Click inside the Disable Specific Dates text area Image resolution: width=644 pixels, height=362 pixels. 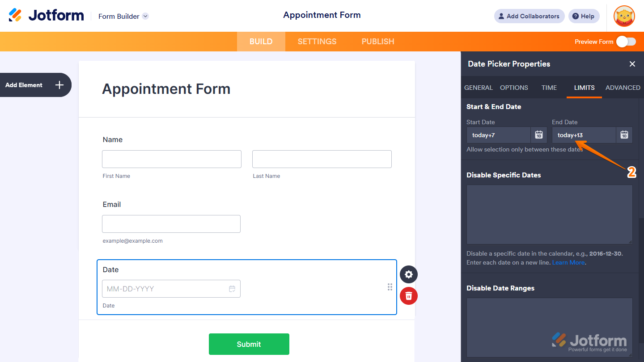[549, 214]
